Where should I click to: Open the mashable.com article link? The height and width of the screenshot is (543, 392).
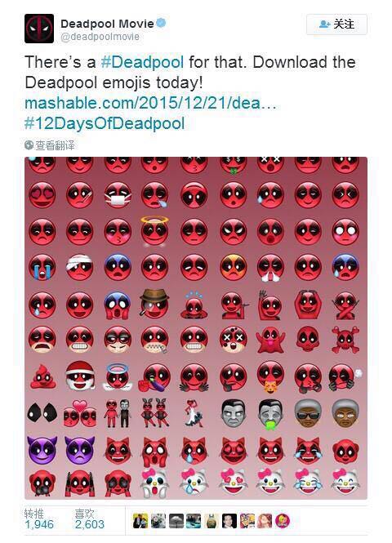150,103
